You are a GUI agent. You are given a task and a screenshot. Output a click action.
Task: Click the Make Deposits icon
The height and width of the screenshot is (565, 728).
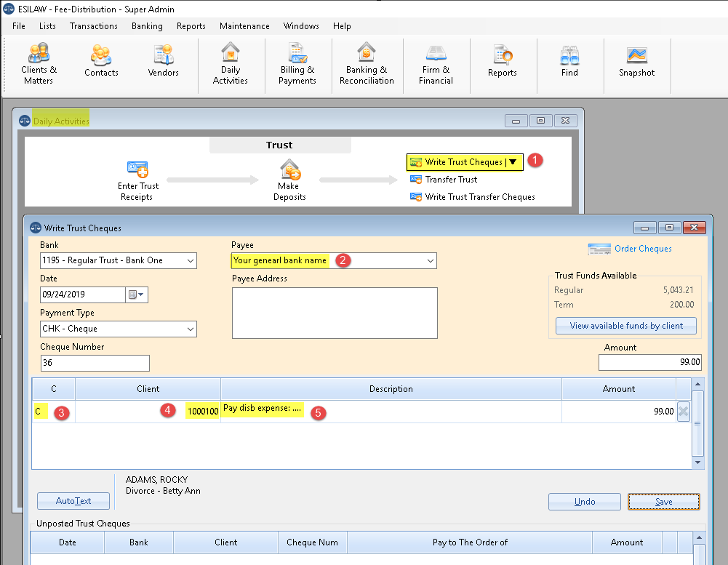289,169
